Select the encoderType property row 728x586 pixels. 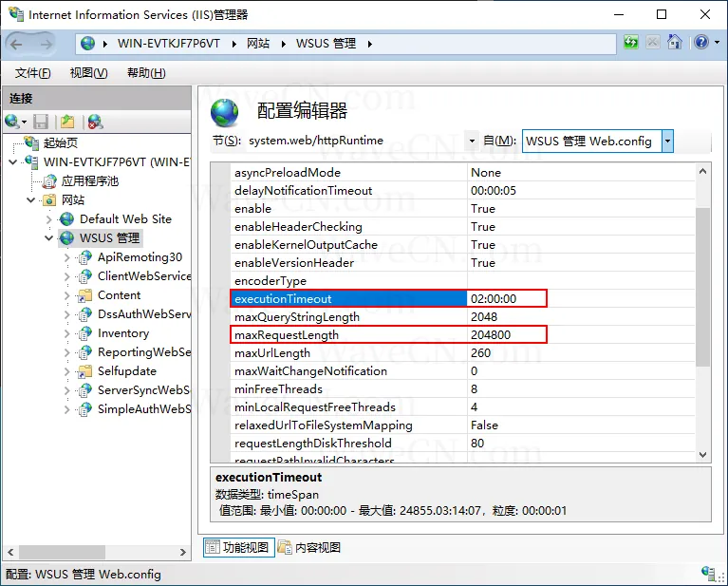pos(462,281)
